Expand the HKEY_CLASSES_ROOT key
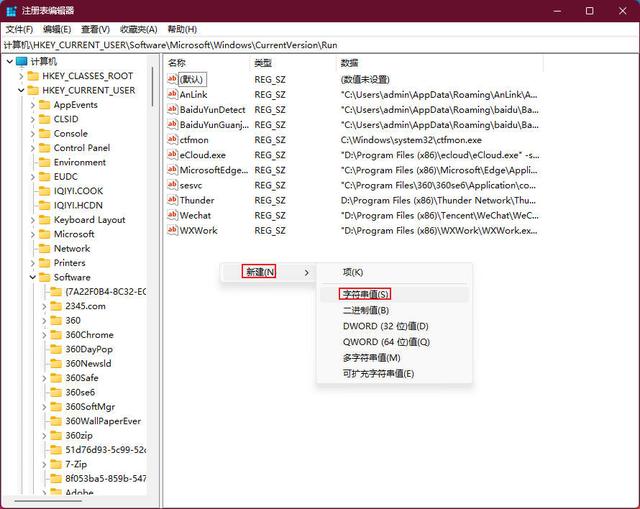 [19, 76]
